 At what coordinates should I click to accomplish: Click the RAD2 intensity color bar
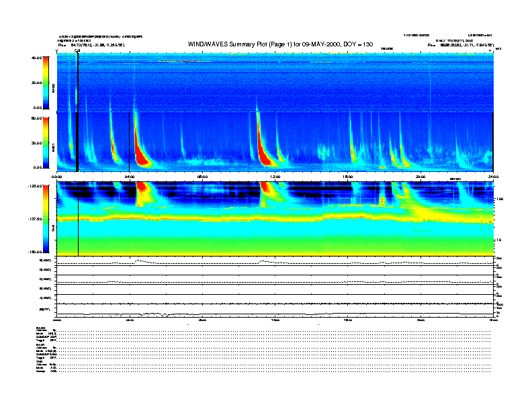point(46,83)
